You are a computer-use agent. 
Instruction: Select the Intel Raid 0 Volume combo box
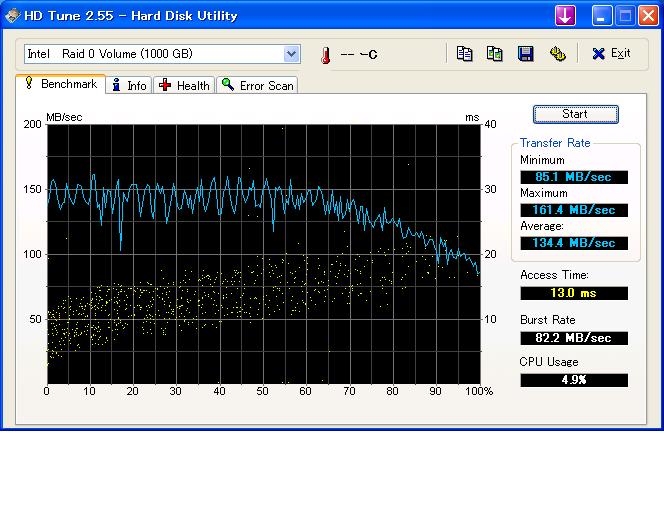pos(162,54)
